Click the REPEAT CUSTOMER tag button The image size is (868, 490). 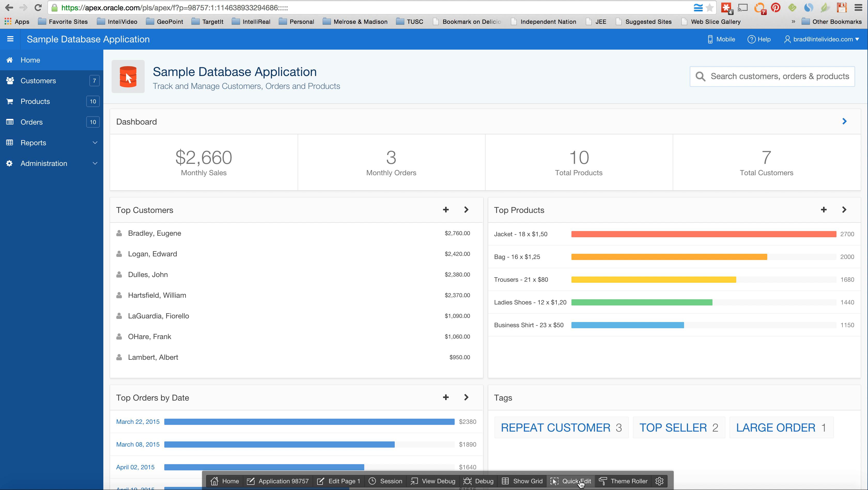click(560, 427)
